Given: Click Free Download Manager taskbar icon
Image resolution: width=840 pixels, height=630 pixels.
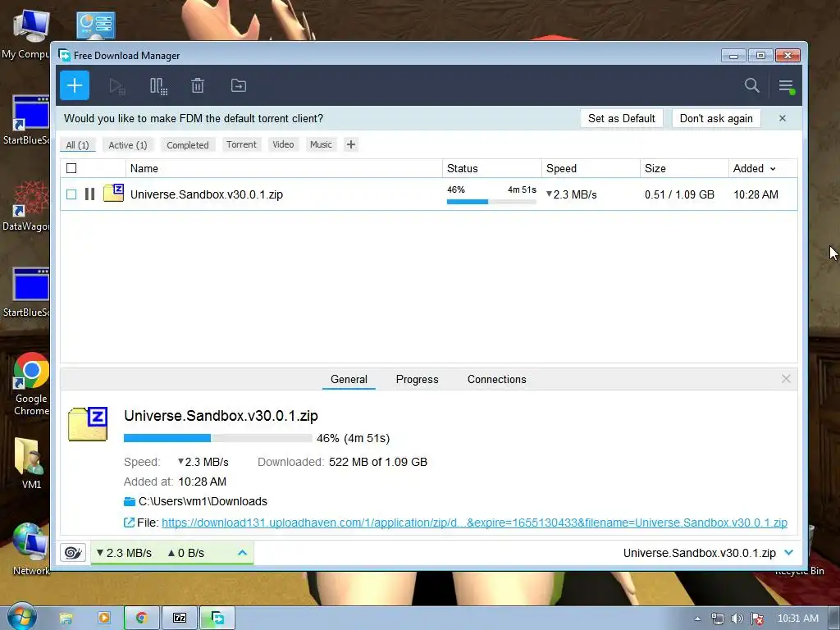Looking at the screenshot, I should [217, 619].
